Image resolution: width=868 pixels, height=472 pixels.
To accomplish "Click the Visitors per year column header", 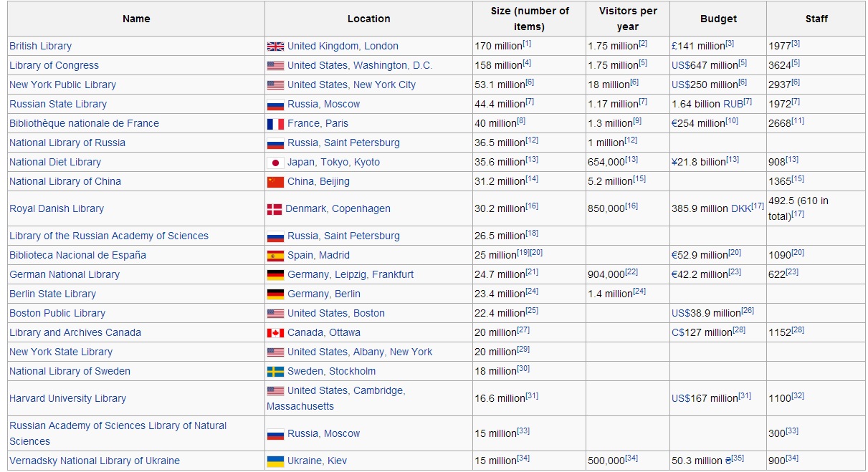I will point(627,19).
